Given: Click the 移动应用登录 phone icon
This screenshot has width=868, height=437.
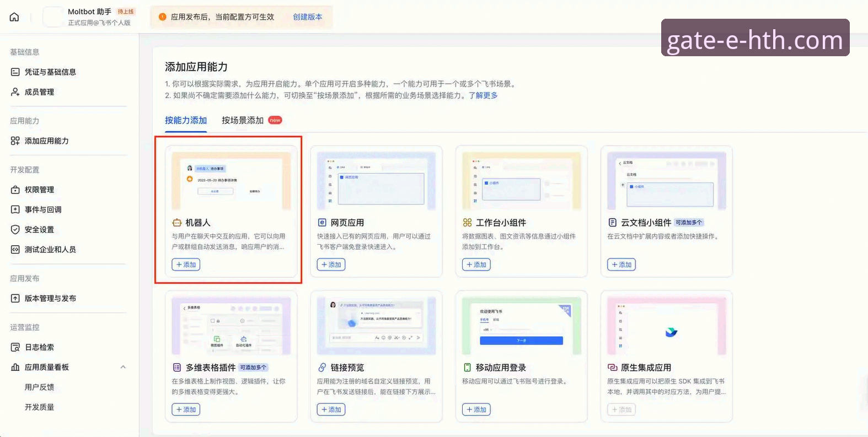Looking at the screenshot, I should point(467,368).
